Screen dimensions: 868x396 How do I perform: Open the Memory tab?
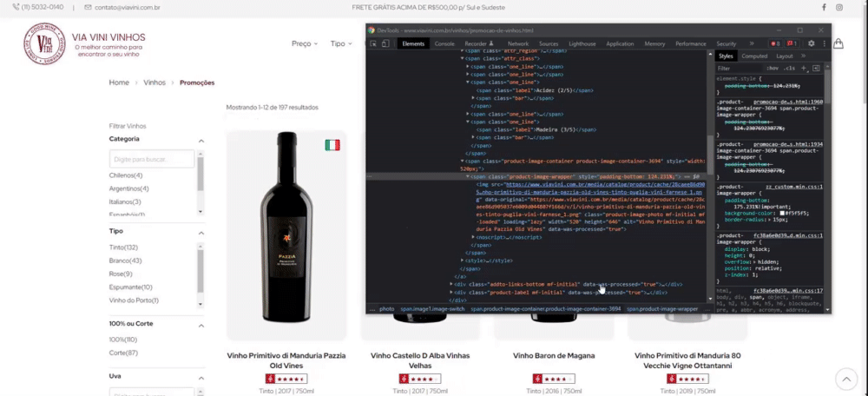pyautogui.click(x=654, y=43)
